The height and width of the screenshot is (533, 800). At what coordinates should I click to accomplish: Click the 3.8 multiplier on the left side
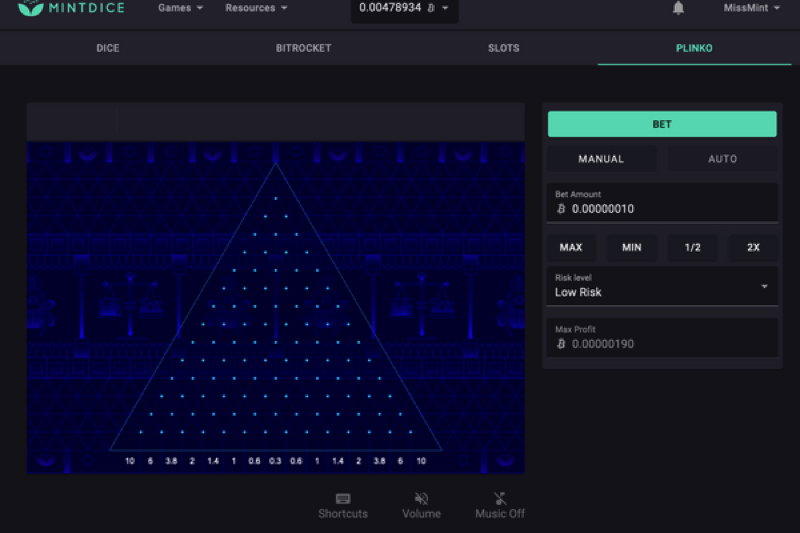[x=171, y=461]
